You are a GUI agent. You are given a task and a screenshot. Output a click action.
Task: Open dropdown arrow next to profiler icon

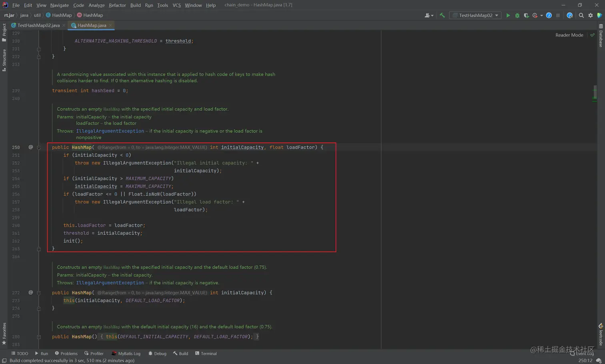point(541,16)
